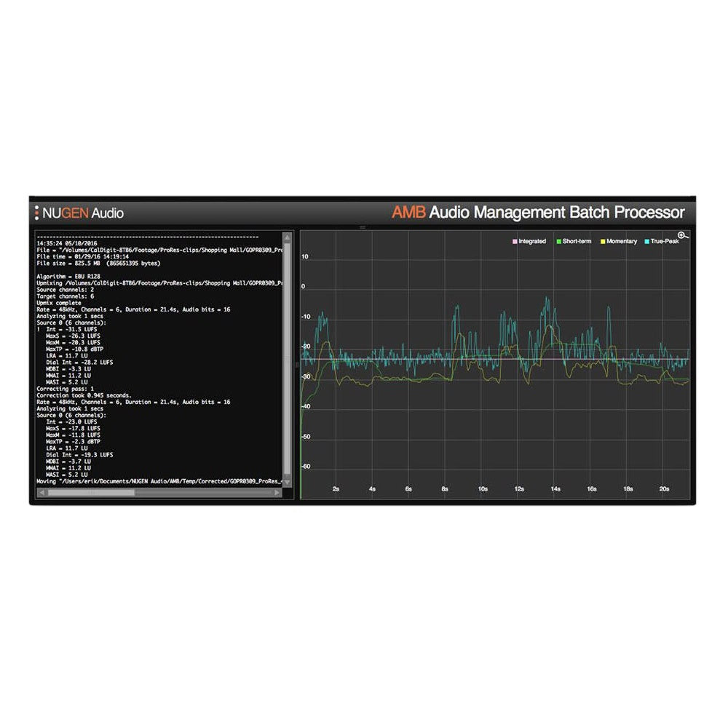Click the log horizontal scrollbar thumb
Image resolution: width=728 pixels, height=728 pixels.
[x=91, y=492]
